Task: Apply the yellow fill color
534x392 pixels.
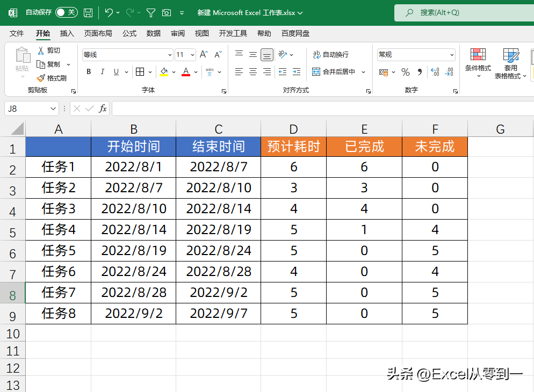Action: 164,72
